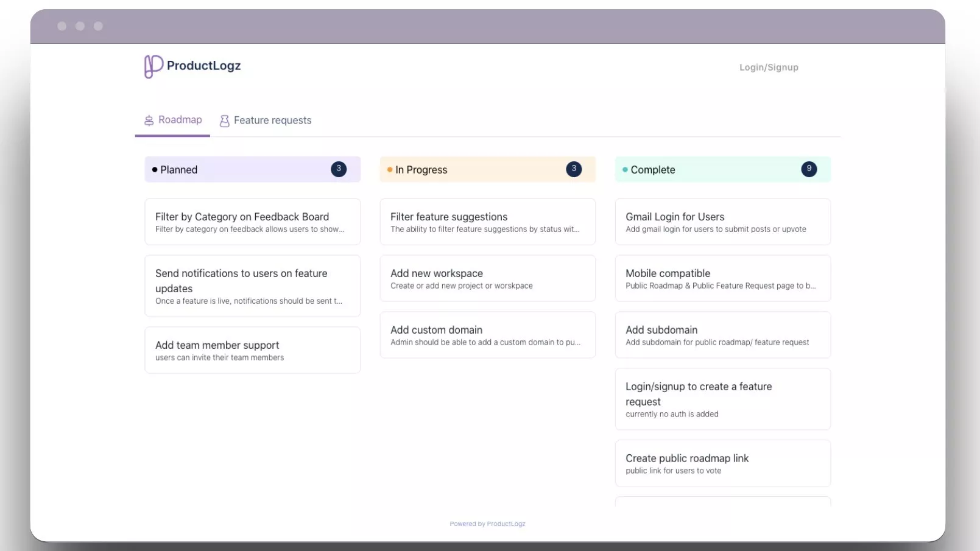
Task: Click the Feature requests tab icon
Action: [225, 121]
